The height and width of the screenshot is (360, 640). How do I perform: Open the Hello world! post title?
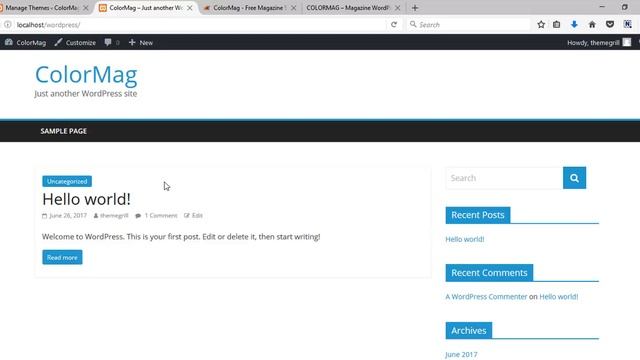(87, 199)
